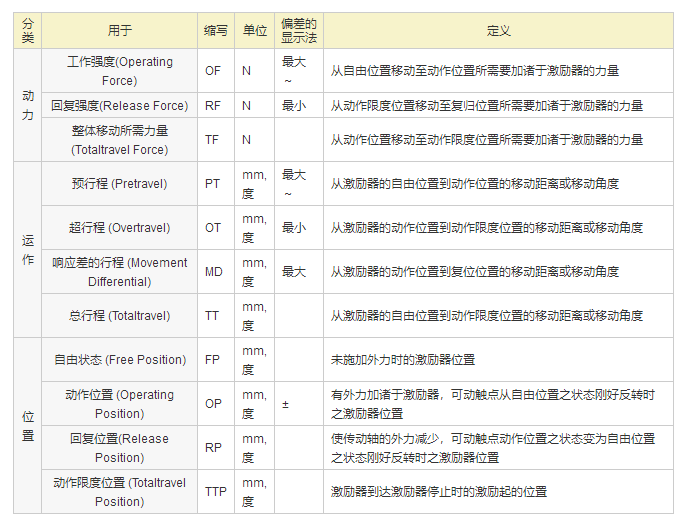689x523 pixels.
Task: Click the 自由状态 (Free Position) cell
Action: click(x=119, y=360)
